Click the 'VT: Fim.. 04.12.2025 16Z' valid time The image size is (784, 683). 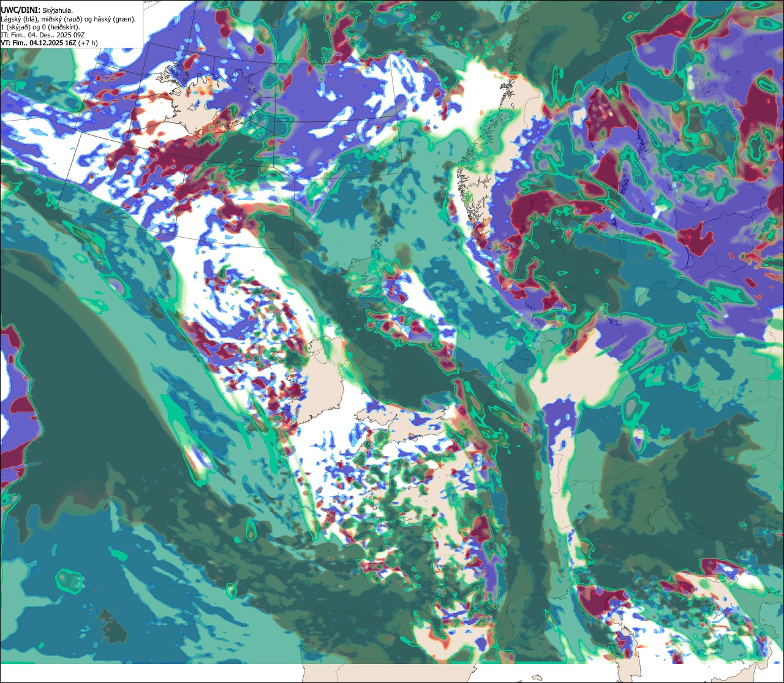pyautogui.click(x=39, y=43)
